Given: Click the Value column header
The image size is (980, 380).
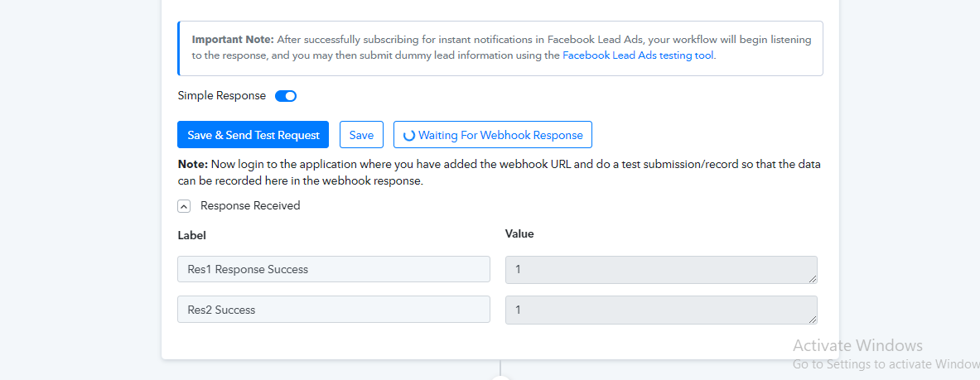Looking at the screenshot, I should pyautogui.click(x=519, y=234).
